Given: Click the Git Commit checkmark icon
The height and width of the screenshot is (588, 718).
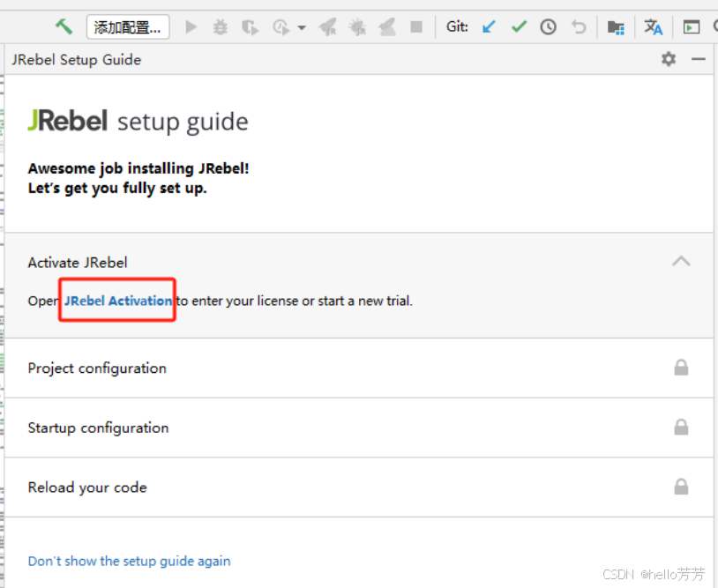Looking at the screenshot, I should click(519, 26).
